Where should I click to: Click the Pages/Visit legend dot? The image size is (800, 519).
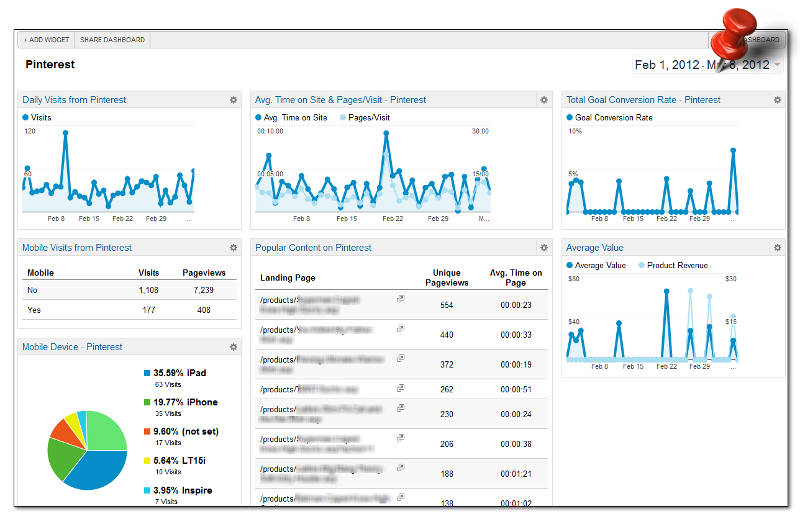tap(343, 117)
